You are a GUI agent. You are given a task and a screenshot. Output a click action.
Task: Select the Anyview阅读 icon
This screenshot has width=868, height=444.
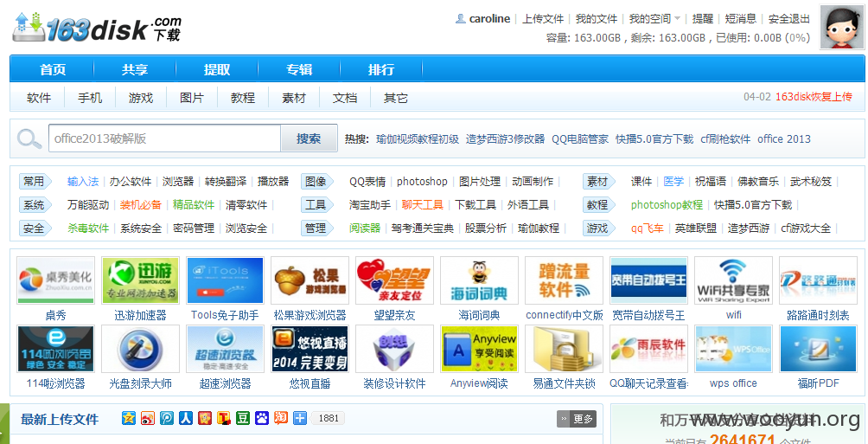[480, 348]
